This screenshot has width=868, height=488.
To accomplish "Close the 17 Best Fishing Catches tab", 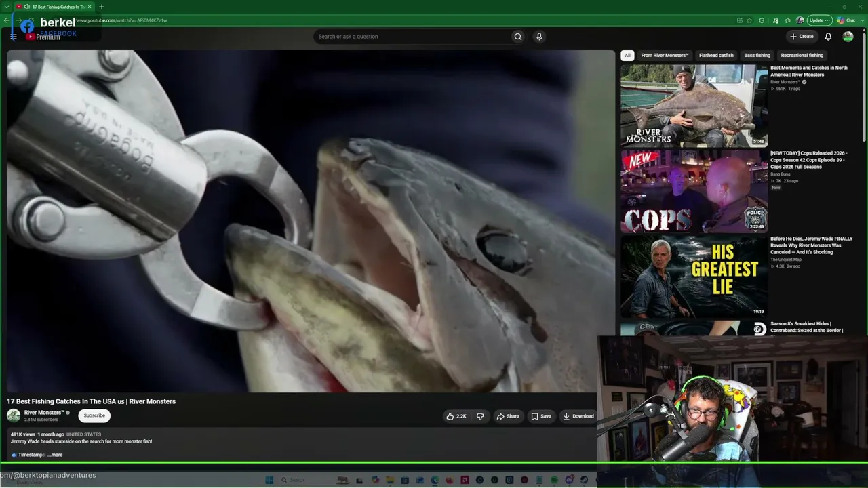I will [90, 7].
